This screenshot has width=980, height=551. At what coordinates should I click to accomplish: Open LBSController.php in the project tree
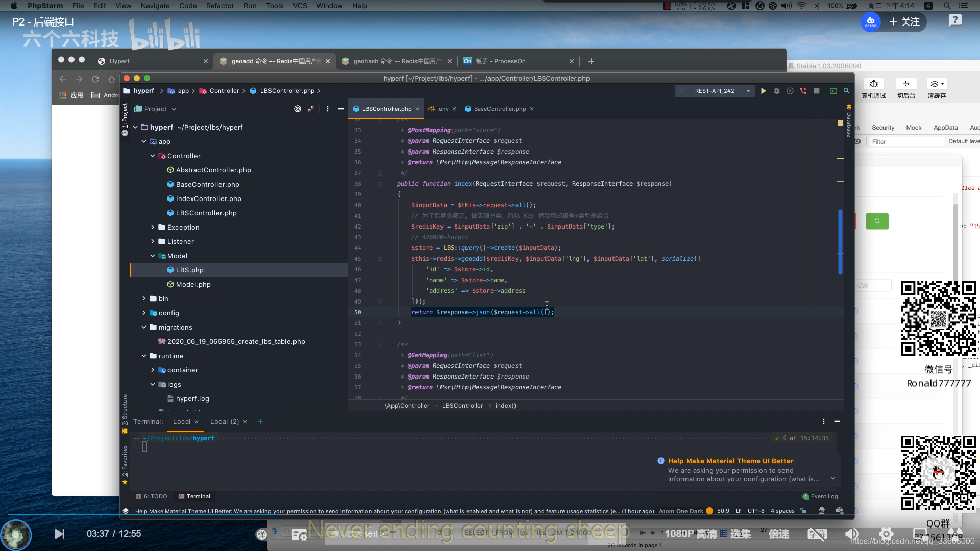(x=206, y=213)
